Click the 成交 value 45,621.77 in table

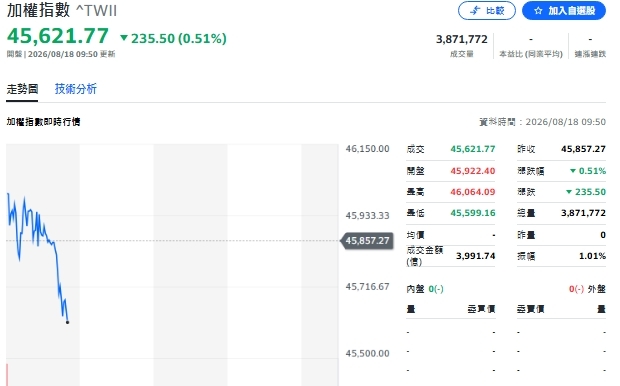click(473, 149)
